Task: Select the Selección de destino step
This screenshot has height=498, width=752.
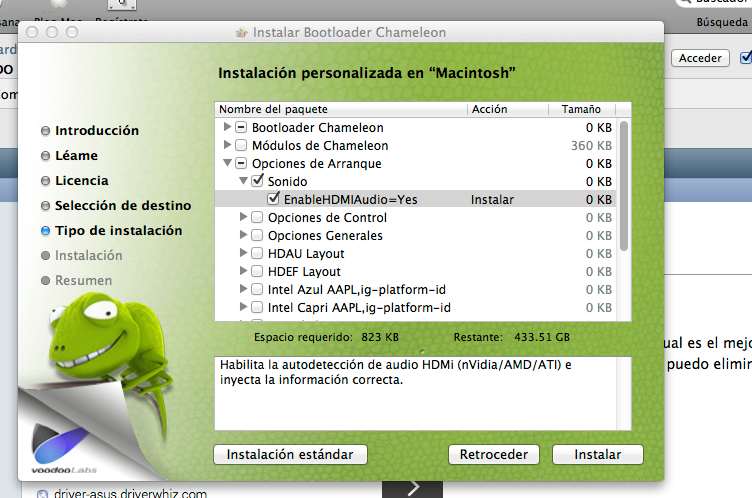Action: pos(117,205)
